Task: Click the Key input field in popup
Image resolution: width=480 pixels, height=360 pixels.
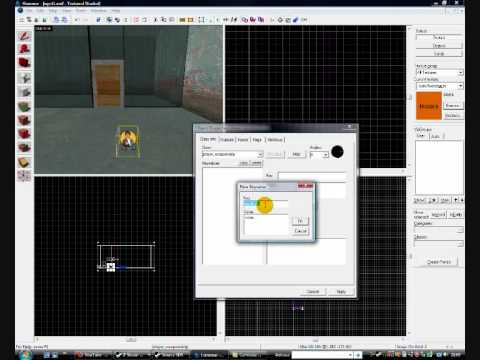Action: [x=266, y=203]
